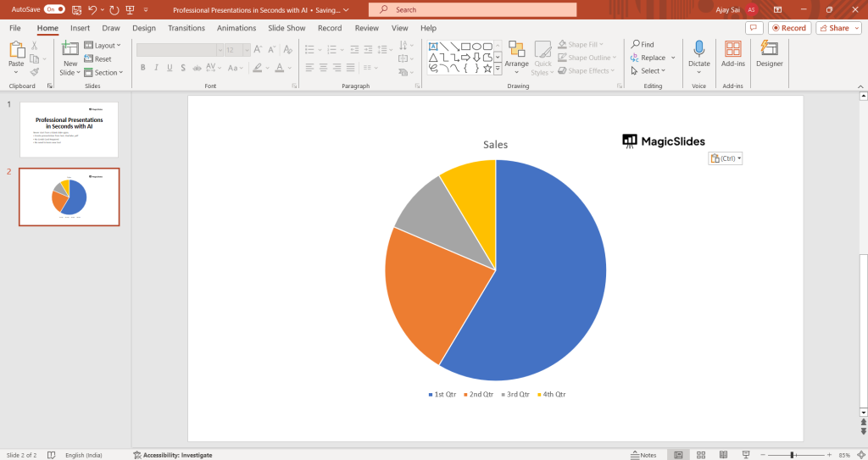Open the Add-ins button

[x=733, y=54]
